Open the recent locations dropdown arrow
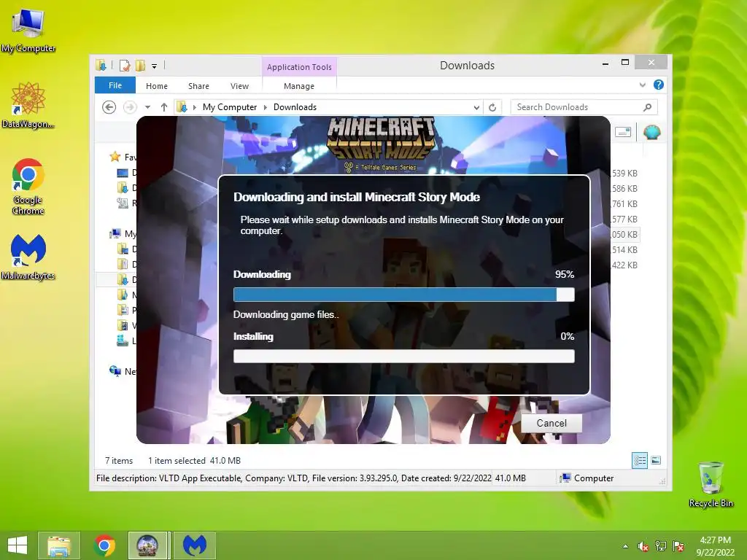Viewport: 747px width, 560px height. 147,107
